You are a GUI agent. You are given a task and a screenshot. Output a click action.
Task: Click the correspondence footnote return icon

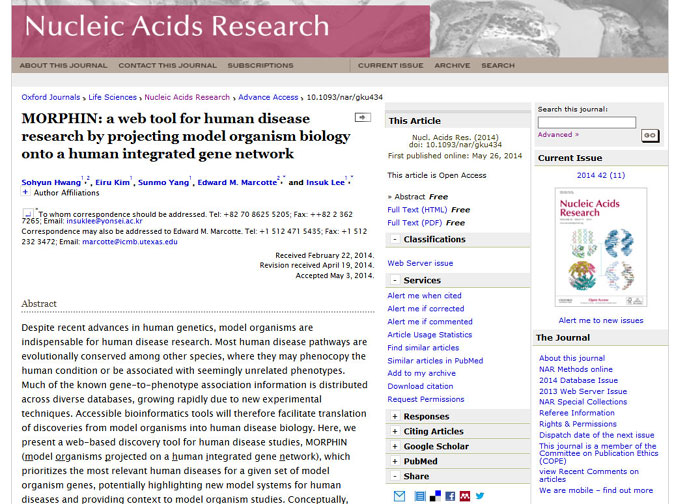pyautogui.click(x=28, y=212)
